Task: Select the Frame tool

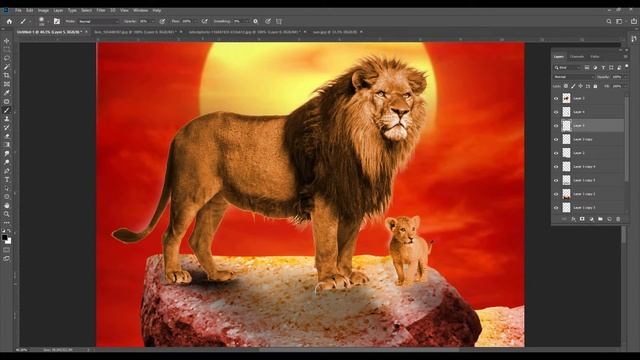Action: tap(7, 84)
